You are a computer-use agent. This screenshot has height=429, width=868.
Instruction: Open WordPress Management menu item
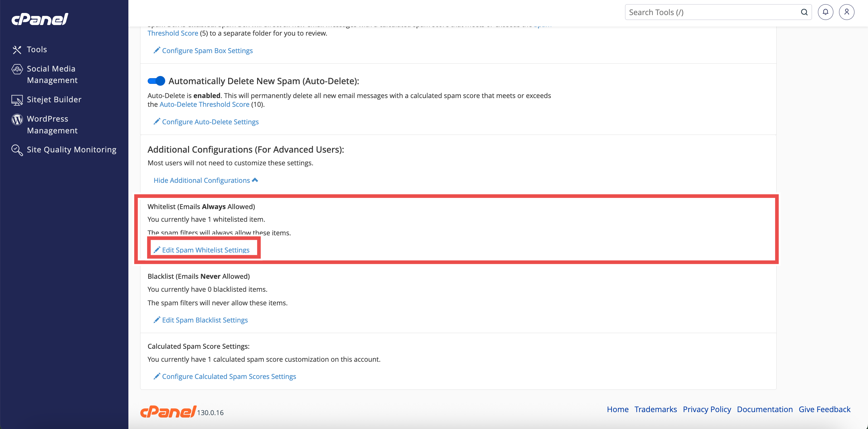coord(52,125)
